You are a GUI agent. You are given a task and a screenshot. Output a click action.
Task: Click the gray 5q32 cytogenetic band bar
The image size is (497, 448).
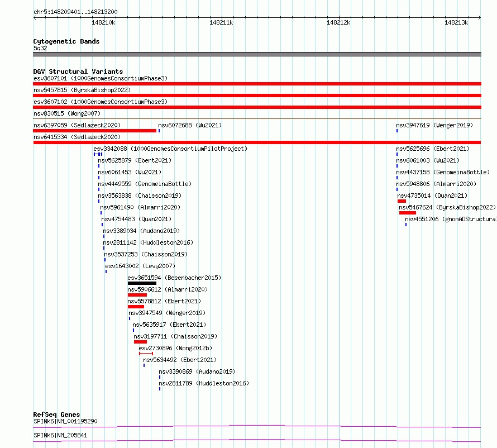point(257,54)
